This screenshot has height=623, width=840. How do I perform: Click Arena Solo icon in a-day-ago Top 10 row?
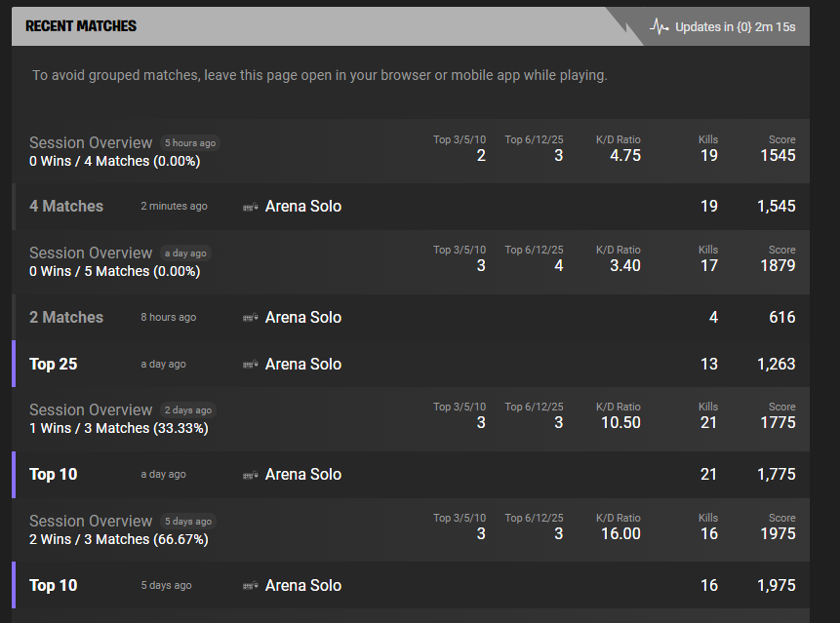pyautogui.click(x=250, y=475)
